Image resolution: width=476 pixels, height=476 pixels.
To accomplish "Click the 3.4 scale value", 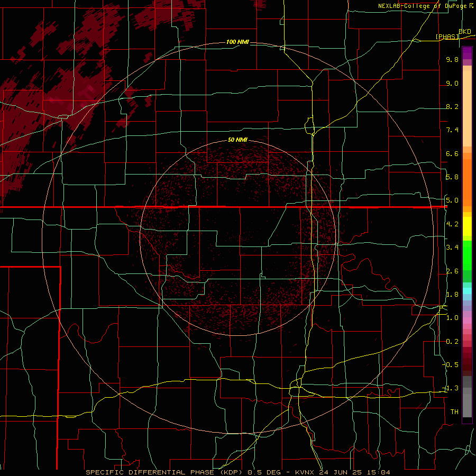I will point(452,248).
